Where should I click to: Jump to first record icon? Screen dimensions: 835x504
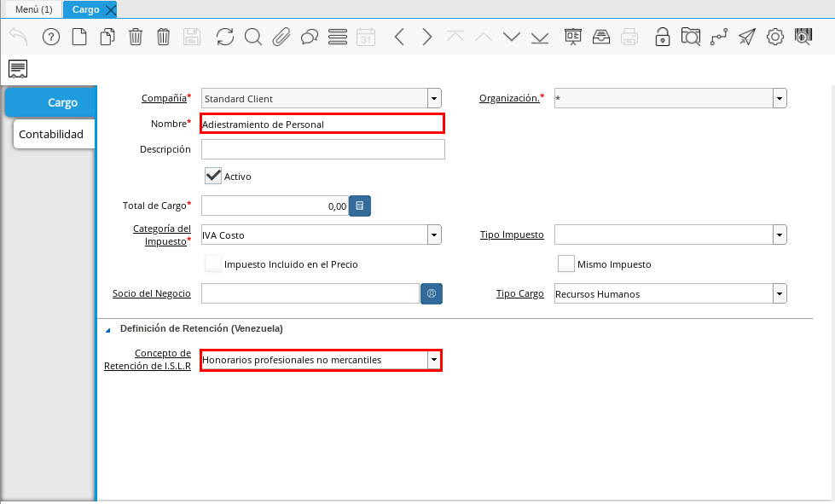[455, 37]
